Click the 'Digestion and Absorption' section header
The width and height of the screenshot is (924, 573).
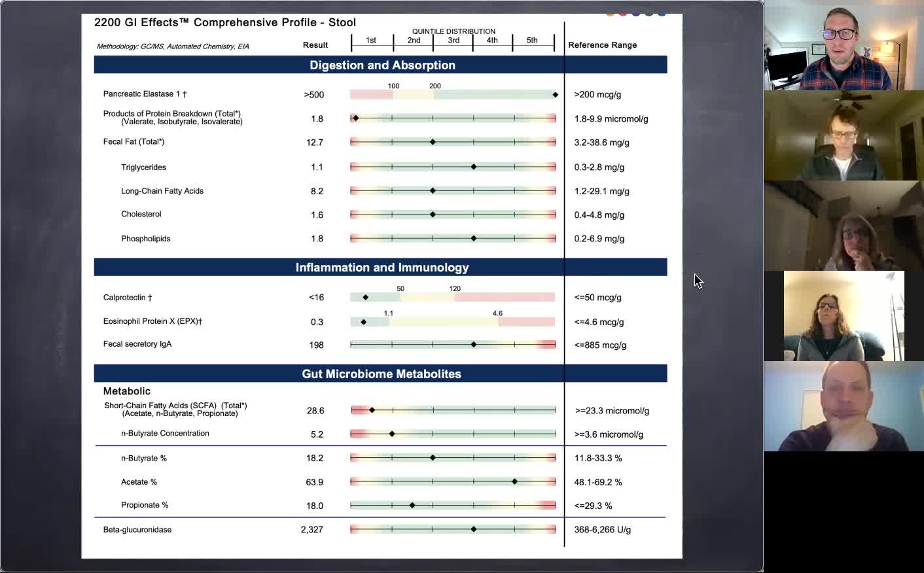click(382, 65)
